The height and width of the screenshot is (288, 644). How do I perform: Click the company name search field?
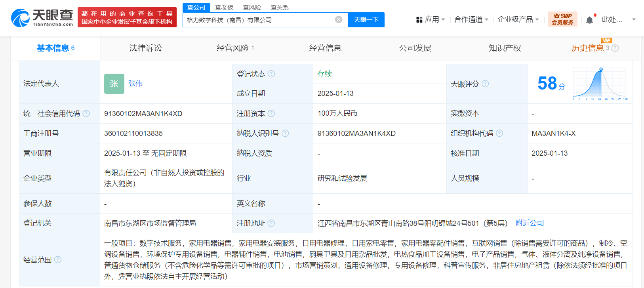259,20
